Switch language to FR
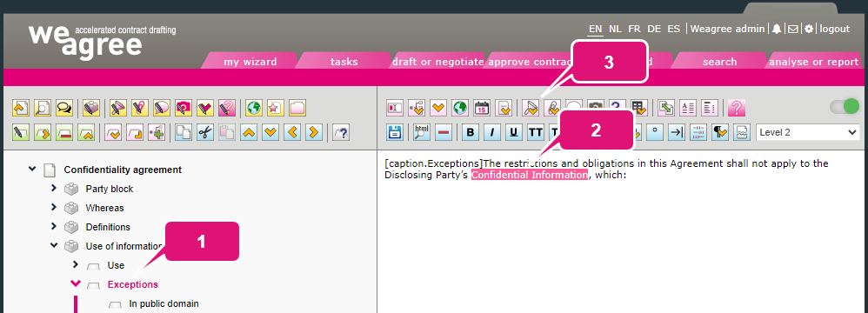Screen dimensions: 868x313 (x=634, y=29)
